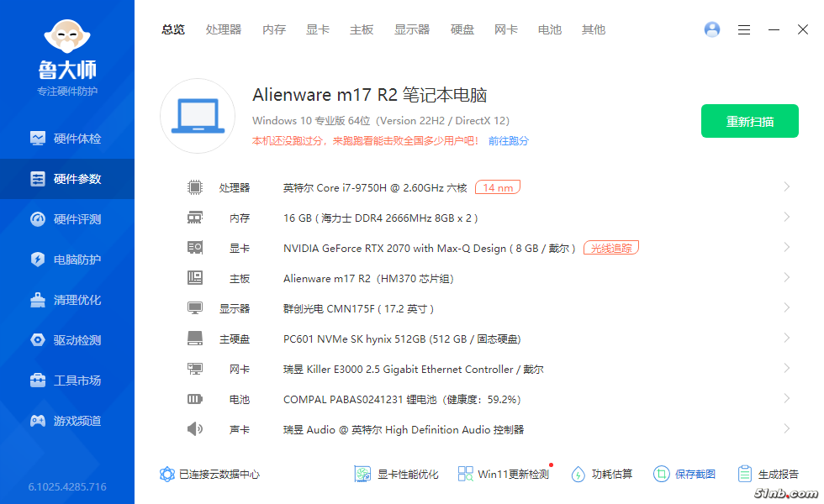Expand the 电池 row chevron
The height and width of the screenshot is (504, 824).
[x=787, y=398]
